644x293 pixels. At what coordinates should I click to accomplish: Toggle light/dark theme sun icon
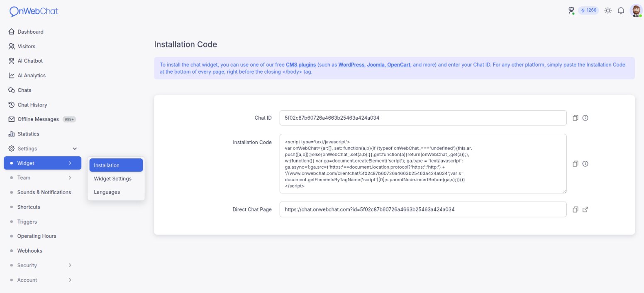[608, 11]
